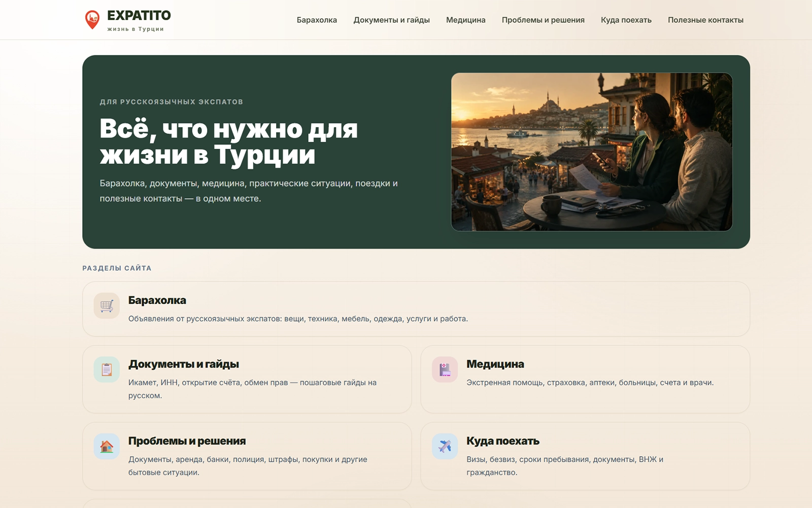Image resolution: width=812 pixels, height=508 pixels.
Task: Click the text 'ДЛЯ РУССКОЯЗЫЧНЫХ ЭКСПАТОВ'
Action: tap(172, 102)
